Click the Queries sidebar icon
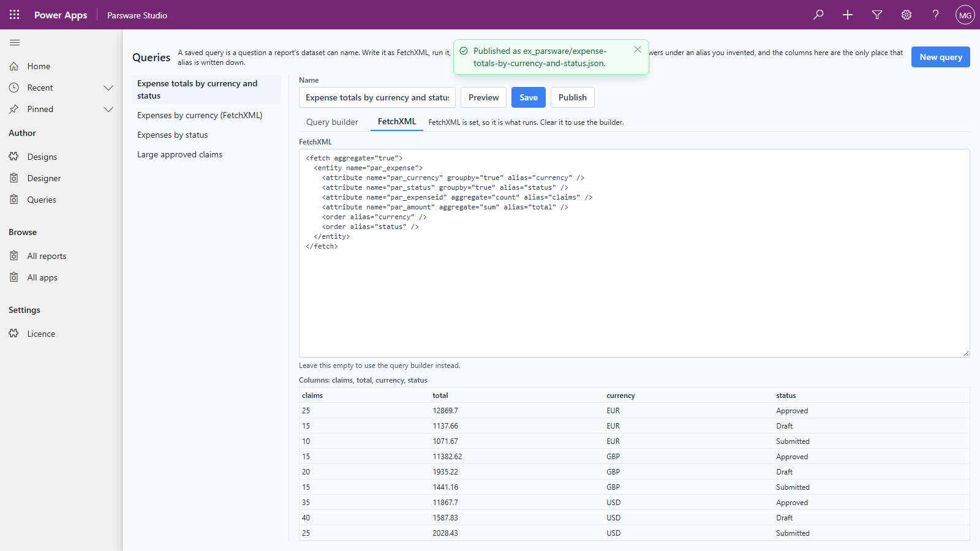Viewport: 980px width, 551px height. pos(14,200)
